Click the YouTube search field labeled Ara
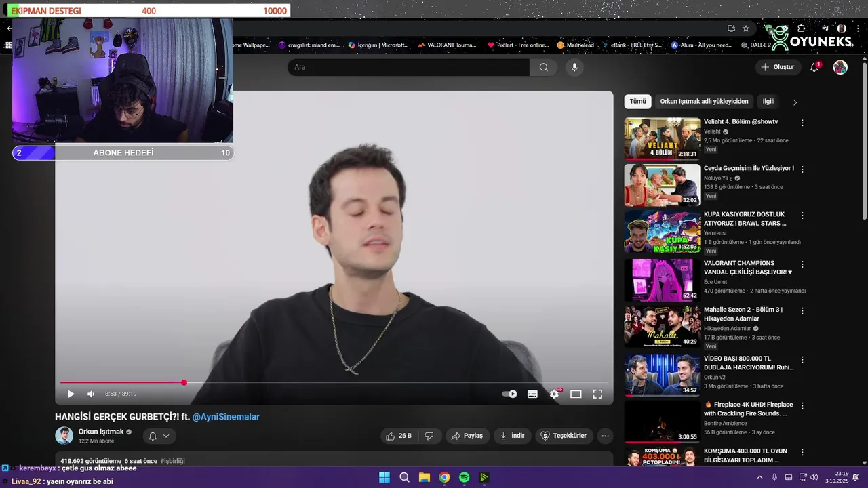The width and height of the screenshot is (868, 488). click(x=409, y=67)
